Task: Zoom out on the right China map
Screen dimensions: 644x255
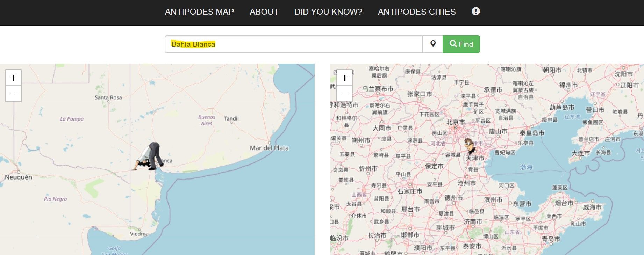Action: pos(344,94)
